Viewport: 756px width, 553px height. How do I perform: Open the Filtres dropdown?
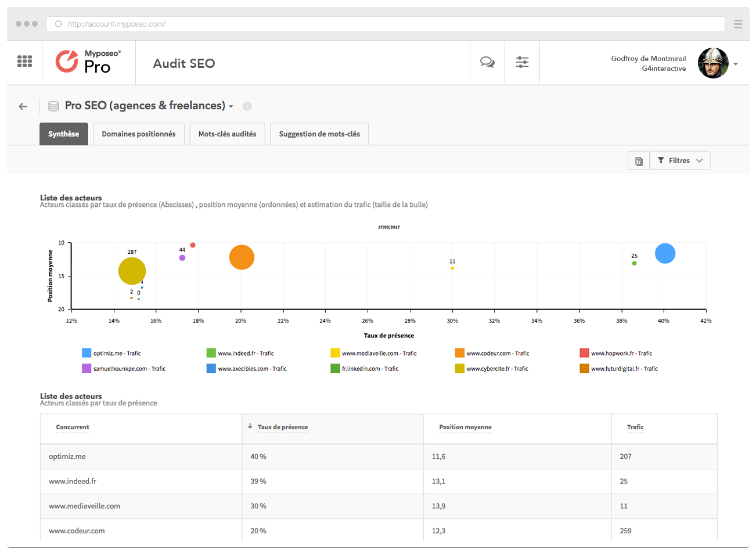(680, 161)
